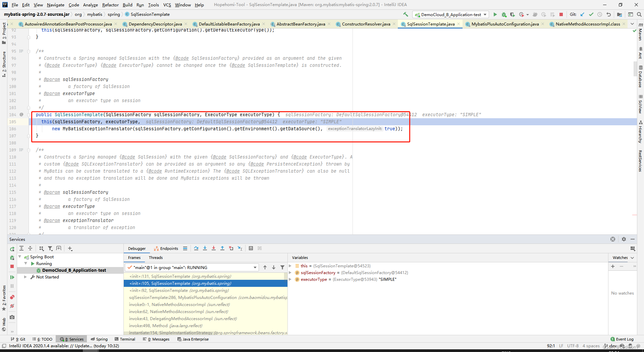Select frame sqlSessionTemplate:286, MybatisPlusAutoConfiguration
Viewport: 644px width, 352px height.
click(x=206, y=297)
